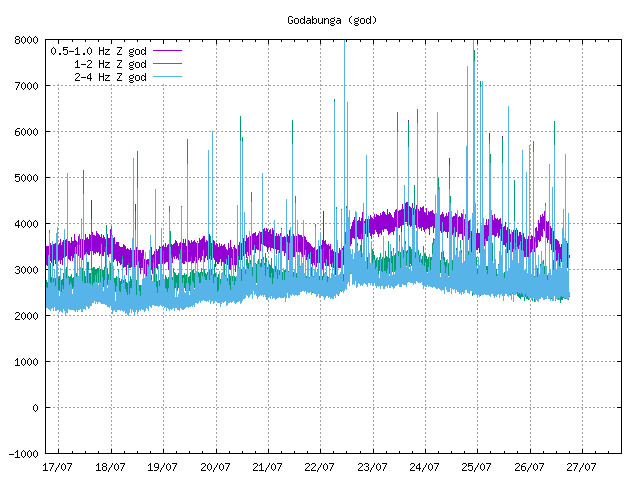Click the Godabunga (god) chart title

tap(332, 20)
